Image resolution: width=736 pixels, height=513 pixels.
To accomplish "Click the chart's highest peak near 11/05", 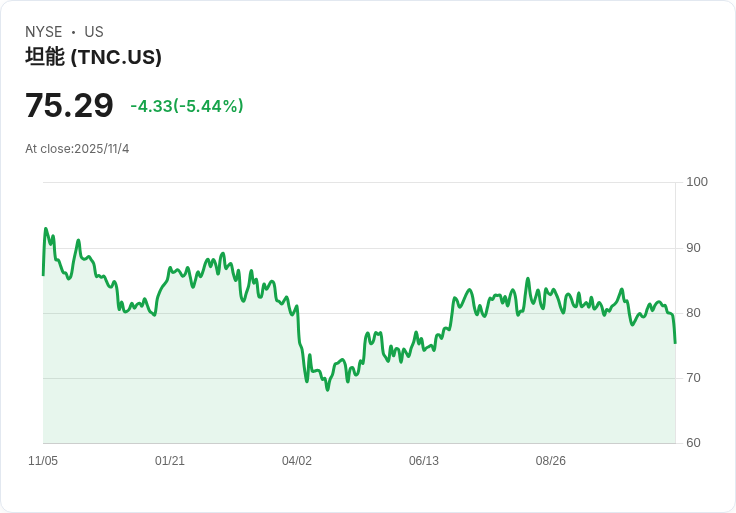I will tap(46, 229).
